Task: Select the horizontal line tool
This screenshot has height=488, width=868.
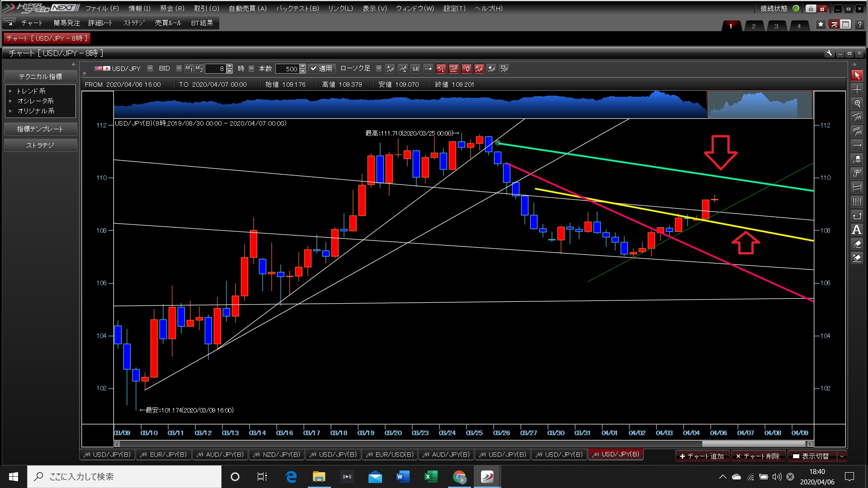Action: point(857,145)
